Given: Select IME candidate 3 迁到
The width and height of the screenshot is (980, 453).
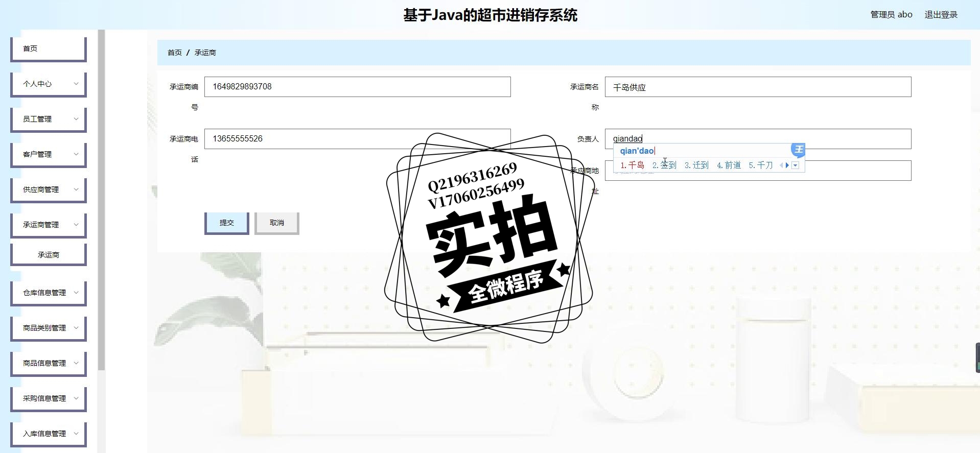Looking at the screenshot, I should coord(697,165).
